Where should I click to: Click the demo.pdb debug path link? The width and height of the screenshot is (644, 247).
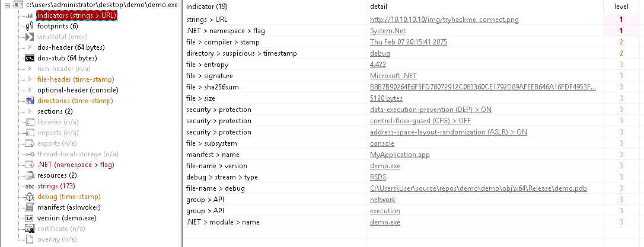tap(478, 188)
